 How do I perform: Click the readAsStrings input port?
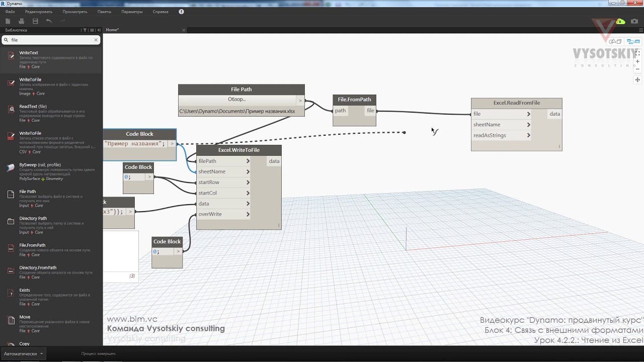(x=501, y=135)
